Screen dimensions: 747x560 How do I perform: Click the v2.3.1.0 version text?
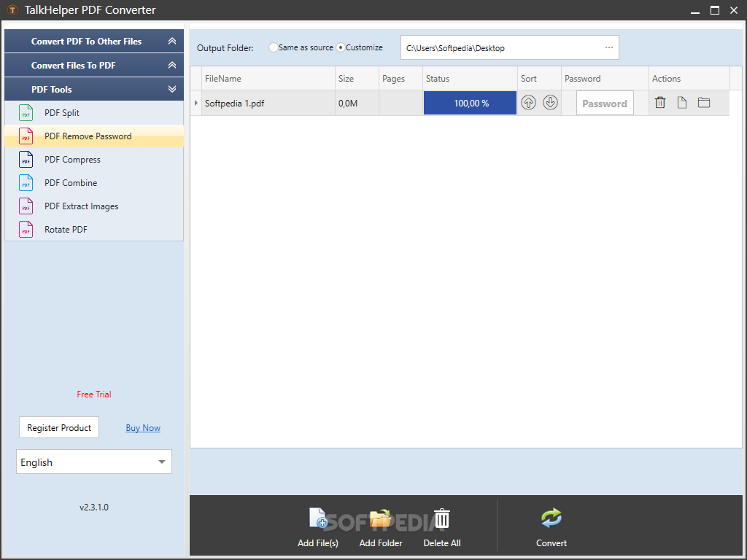[x=94, y=507]
